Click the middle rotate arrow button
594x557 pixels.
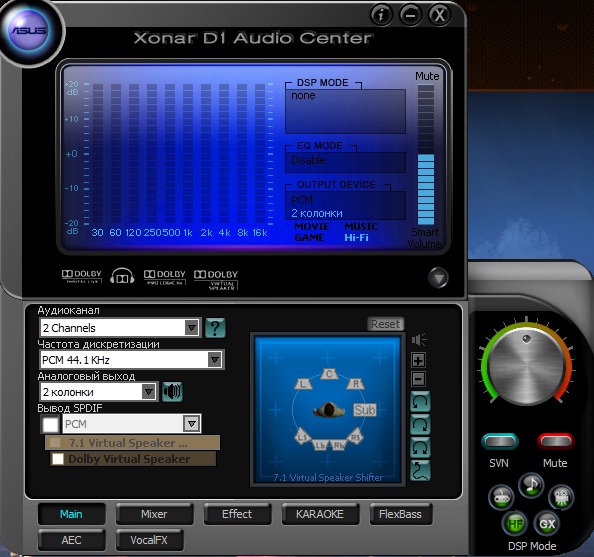(420, 425)
